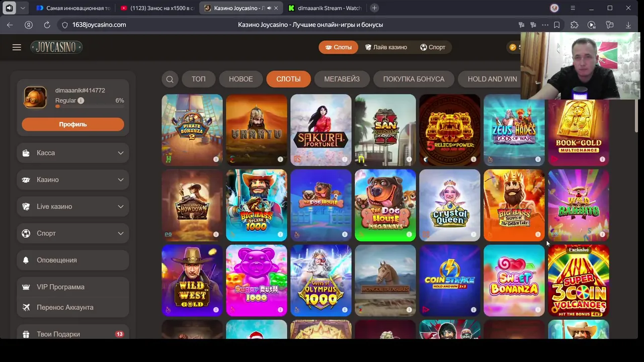Expand the Казино sidebar section

pos(73,179)
